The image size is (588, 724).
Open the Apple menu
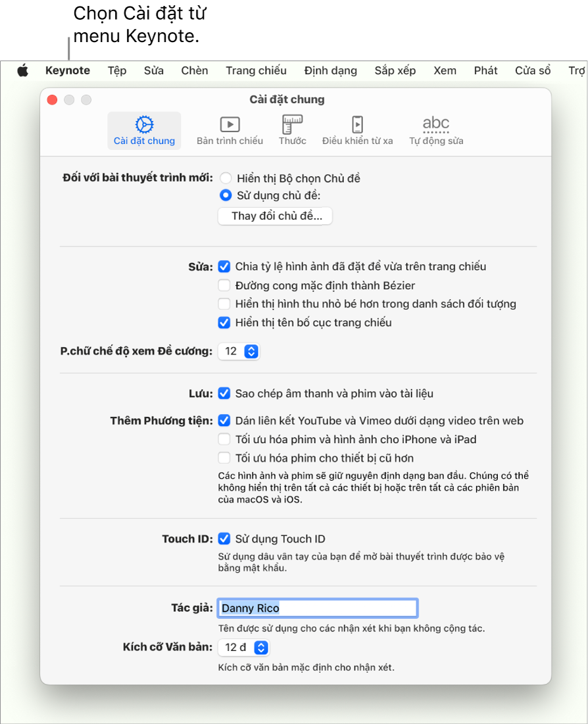click(22, 70)
